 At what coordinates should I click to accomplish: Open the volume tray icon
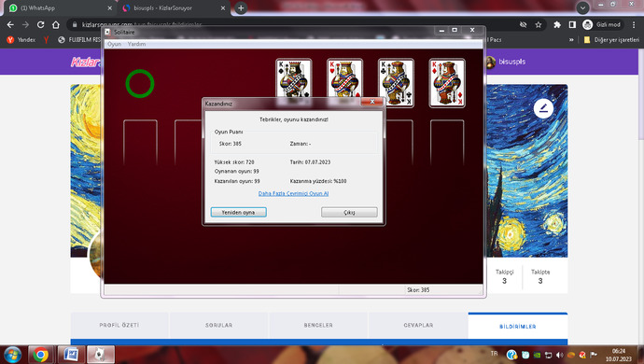(x=559, y=355)
